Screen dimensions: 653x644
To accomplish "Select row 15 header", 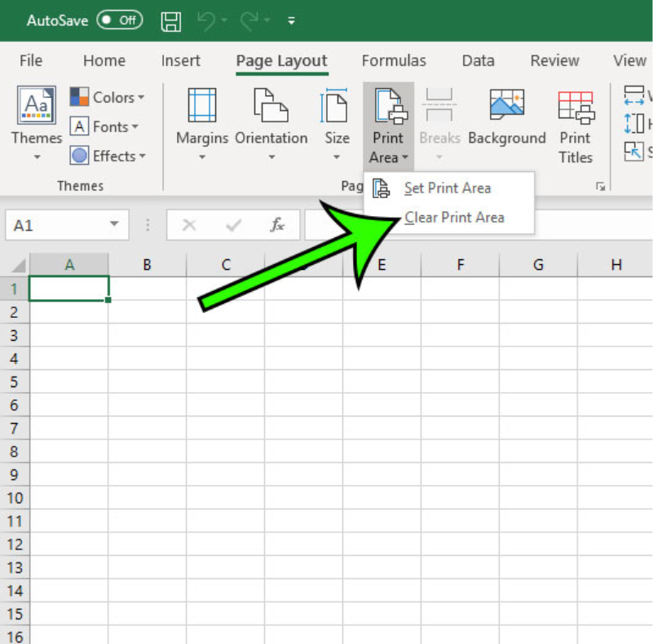I will [14, 614].
